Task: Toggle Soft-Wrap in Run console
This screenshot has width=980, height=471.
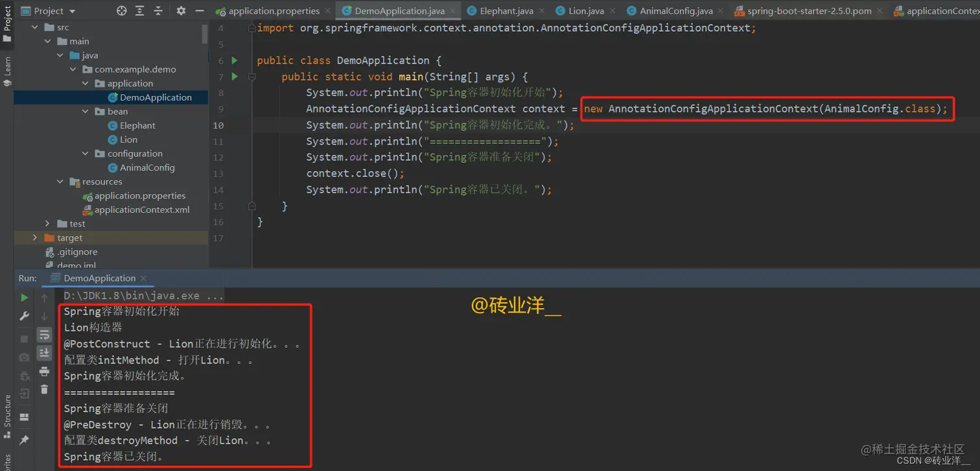Action: click(44, 335)
